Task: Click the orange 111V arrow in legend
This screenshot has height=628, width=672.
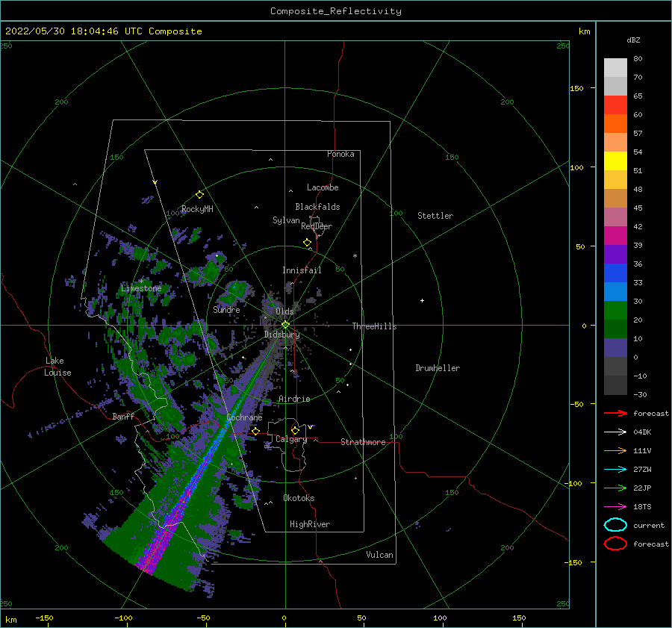Action: [615, 450]
